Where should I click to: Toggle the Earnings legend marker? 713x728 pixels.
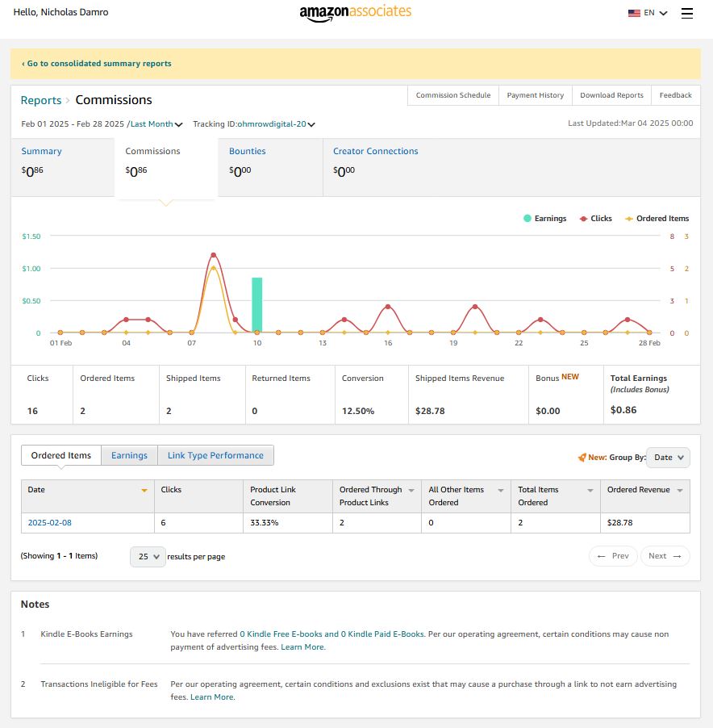(x=527, y=218)
